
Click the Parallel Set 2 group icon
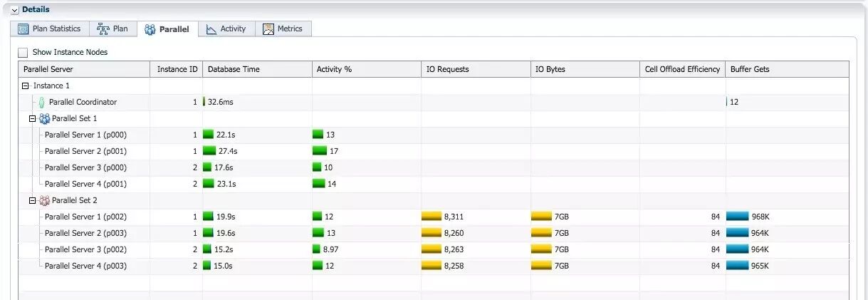click(44, 201)
